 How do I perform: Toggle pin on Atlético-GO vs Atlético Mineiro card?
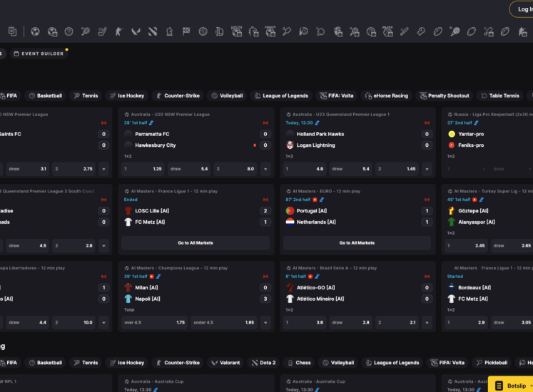pos(427,277)
